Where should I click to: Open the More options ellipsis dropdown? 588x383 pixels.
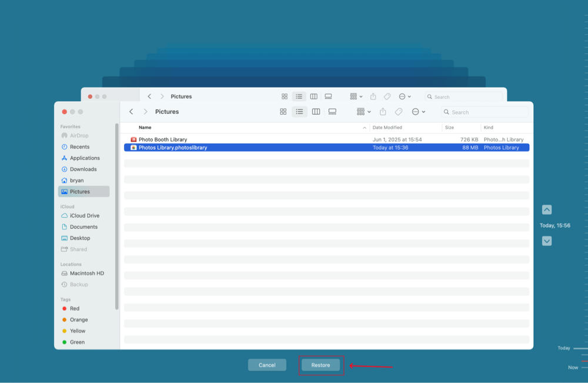pyautogui.click(x=417, y=111)
